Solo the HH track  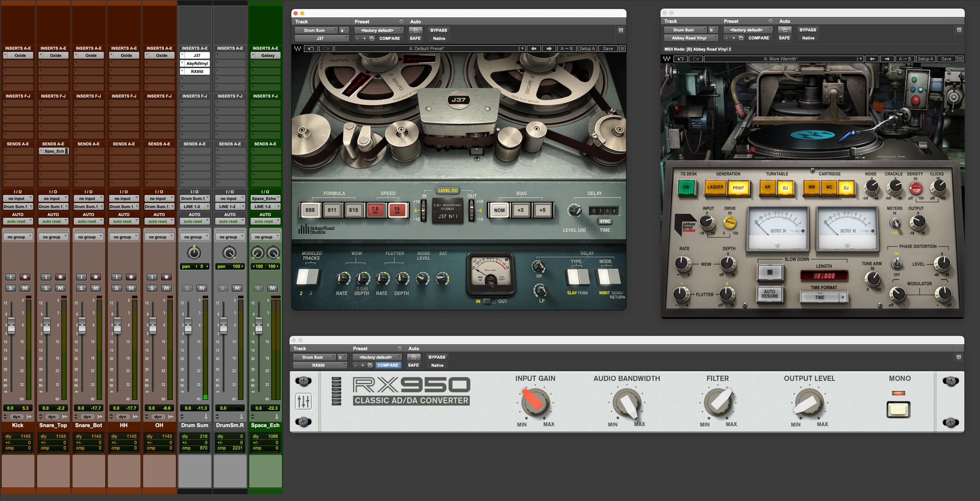pyautogui.click(x=116, y=288)
